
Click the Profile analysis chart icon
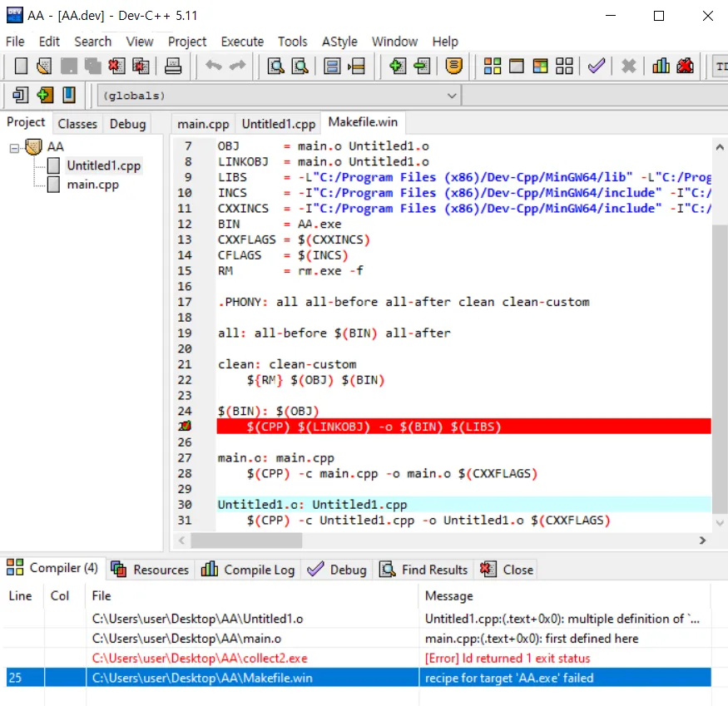point(661,66)
